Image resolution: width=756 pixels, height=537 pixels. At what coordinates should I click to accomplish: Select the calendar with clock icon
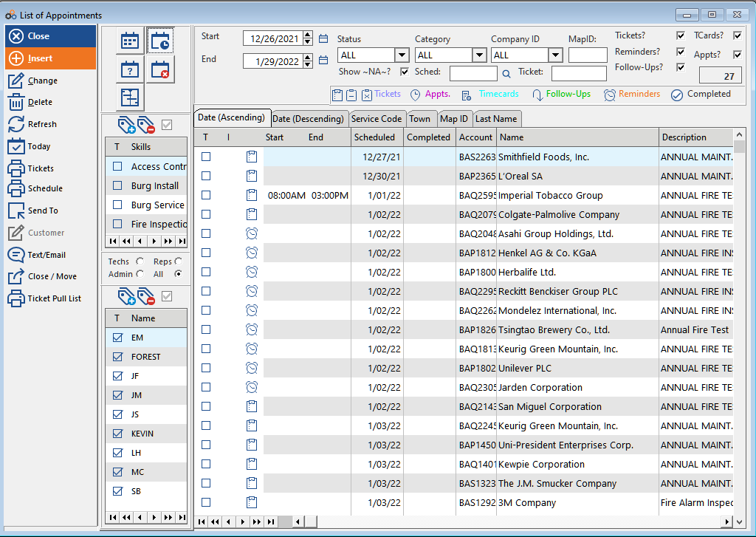(x=159, y=41)
